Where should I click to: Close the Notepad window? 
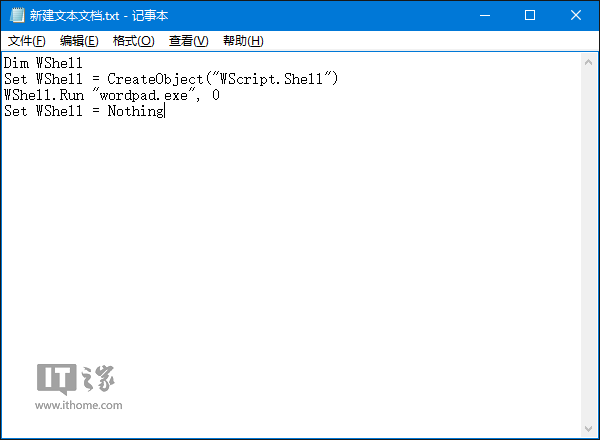click(576, 15)
